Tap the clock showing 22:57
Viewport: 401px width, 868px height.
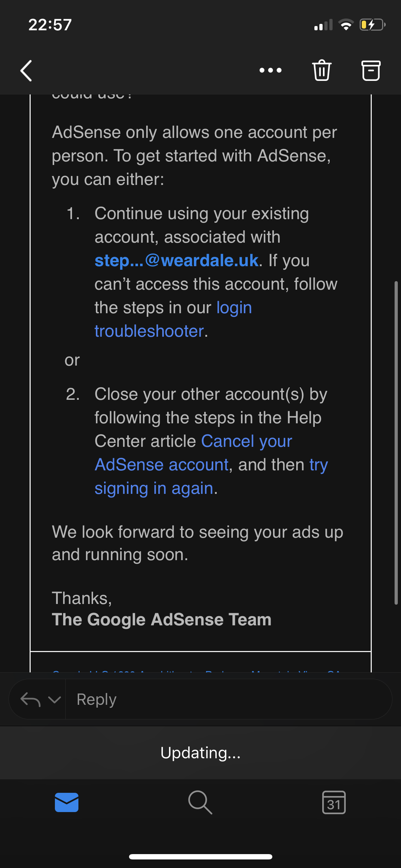coord(50,25)
